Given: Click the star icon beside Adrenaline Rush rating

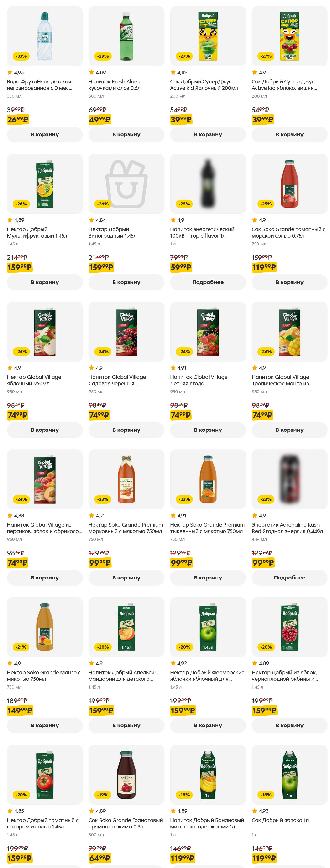Looking at the screenshot, I should click(x=255, y=515).
